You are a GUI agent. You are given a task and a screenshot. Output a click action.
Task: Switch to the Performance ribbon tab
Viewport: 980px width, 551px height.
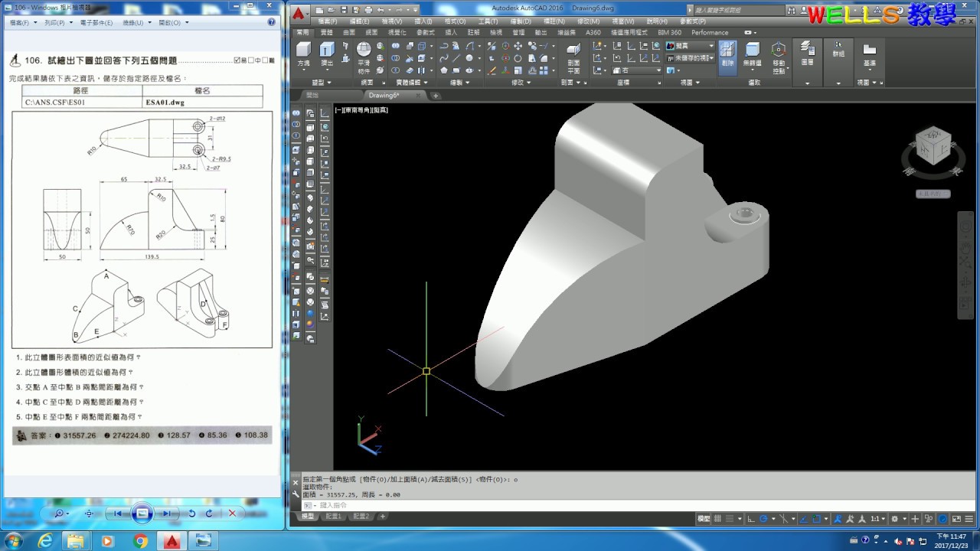pyautogui.click(x=710, y=33)
